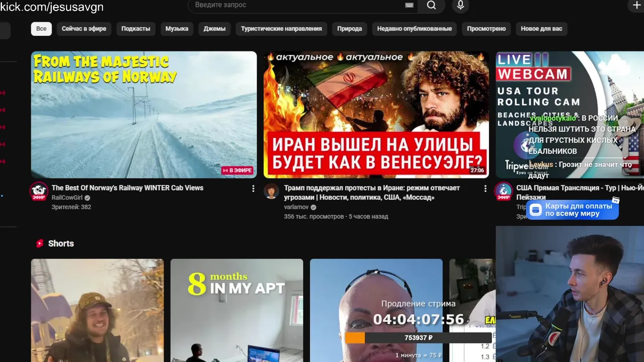
Task: Click the 04:04:07:56 stream timer
Action: (x=418, y=319)
